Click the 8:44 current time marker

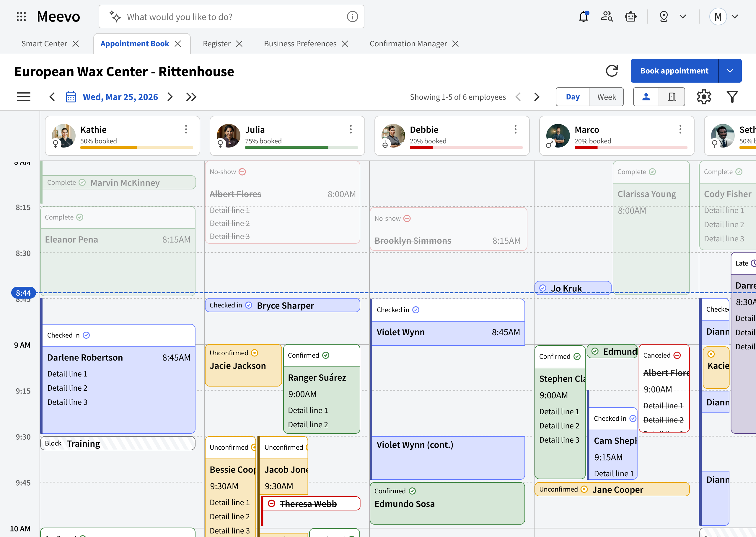click(x=23, y=293)
